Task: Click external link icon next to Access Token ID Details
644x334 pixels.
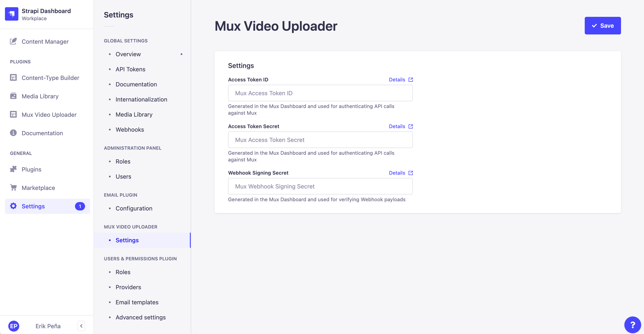Action: [x=411, y=80]
